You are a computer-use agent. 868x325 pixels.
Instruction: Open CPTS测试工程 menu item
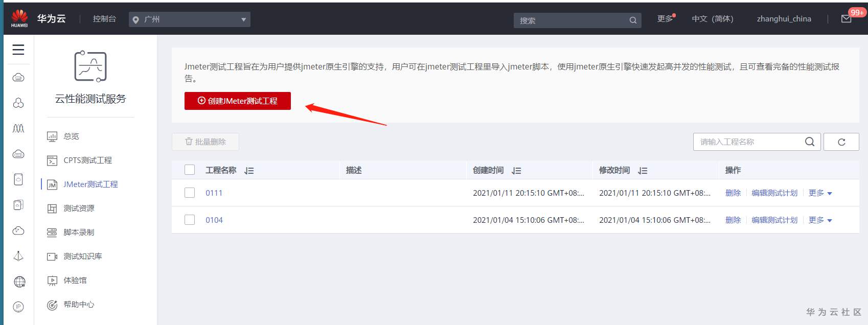click(x=87, y=160)
